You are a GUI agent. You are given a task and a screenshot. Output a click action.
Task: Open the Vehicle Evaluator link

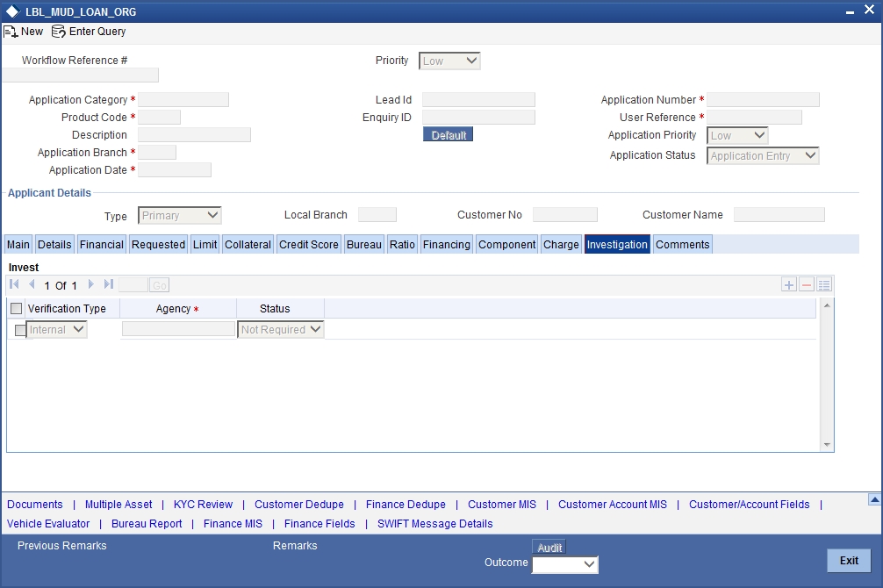click(48, 523)
